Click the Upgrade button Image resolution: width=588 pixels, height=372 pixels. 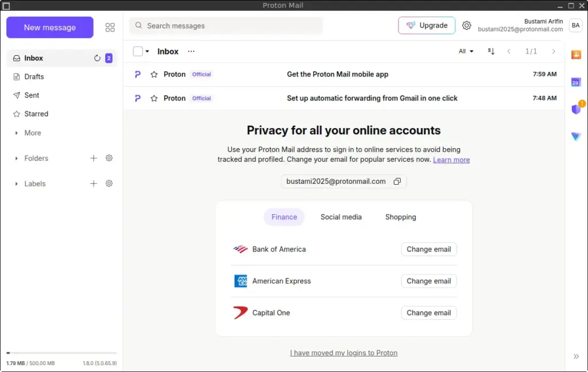(x=427, y=25)
